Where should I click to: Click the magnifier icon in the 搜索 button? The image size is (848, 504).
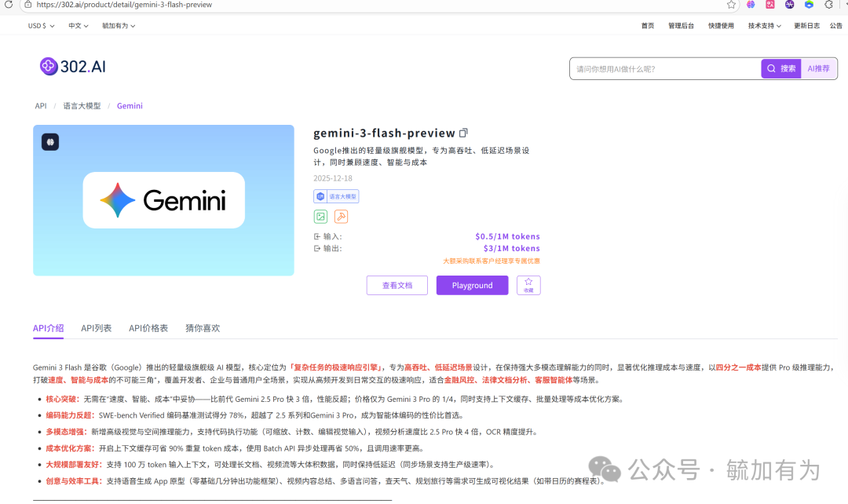click(x=771, y=68)
